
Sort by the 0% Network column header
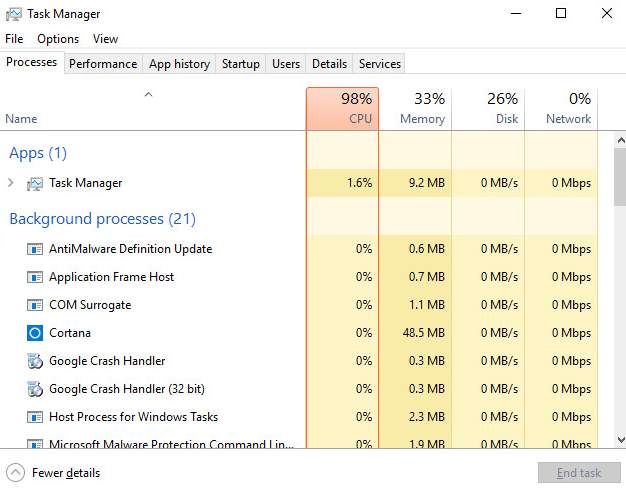(x=561, y=109)
